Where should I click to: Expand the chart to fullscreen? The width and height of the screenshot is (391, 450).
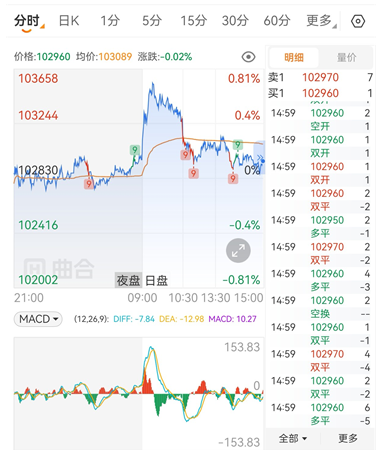coord(238,250)
